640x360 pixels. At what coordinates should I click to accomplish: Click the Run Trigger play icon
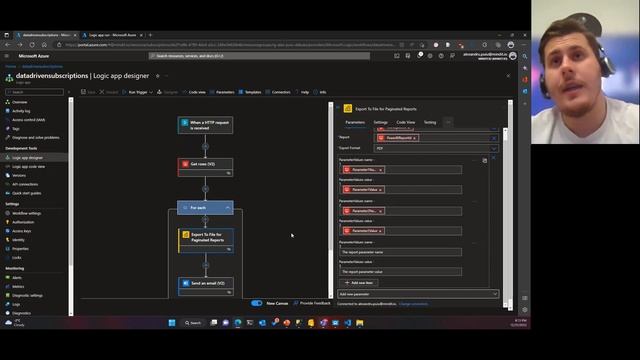(x=124, y=92)
